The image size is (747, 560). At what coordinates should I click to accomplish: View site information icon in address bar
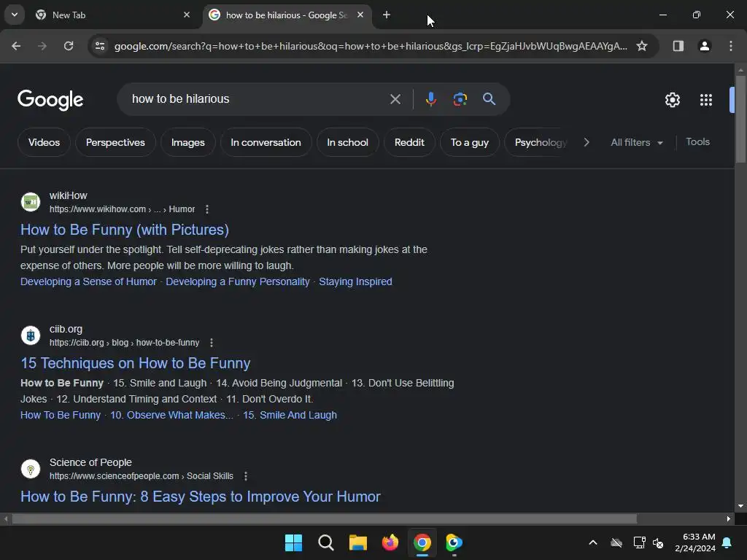[100, 46]
